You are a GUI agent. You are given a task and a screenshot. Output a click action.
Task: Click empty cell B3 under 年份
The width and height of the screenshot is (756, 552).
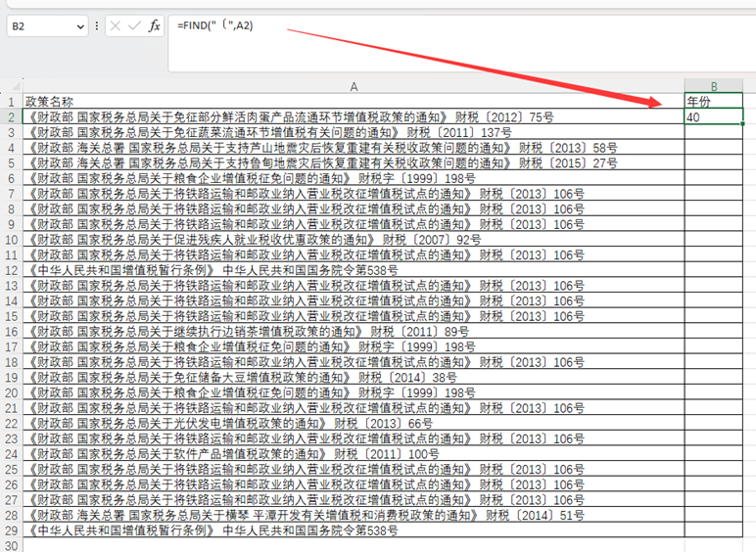pyautogui.click(x=714, y=132)
